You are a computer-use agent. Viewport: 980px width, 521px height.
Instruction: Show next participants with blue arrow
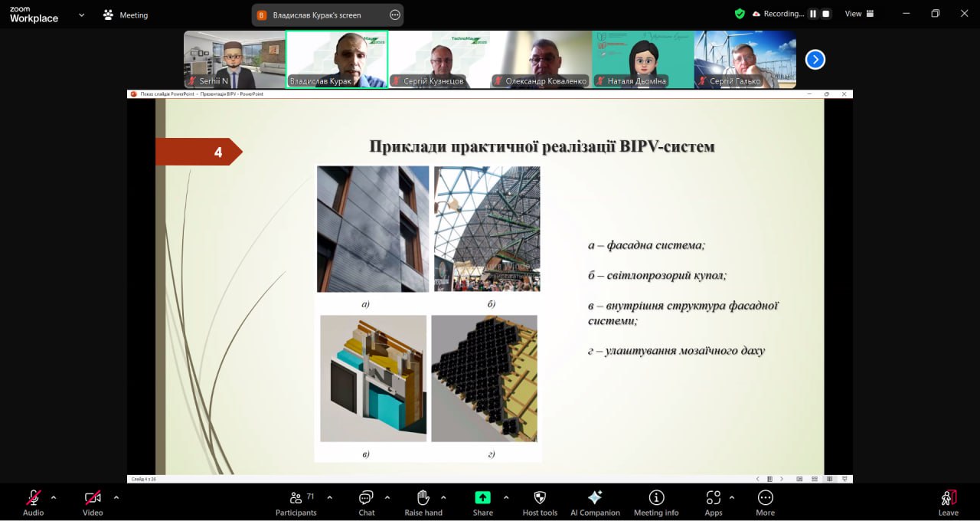point(815,59)
